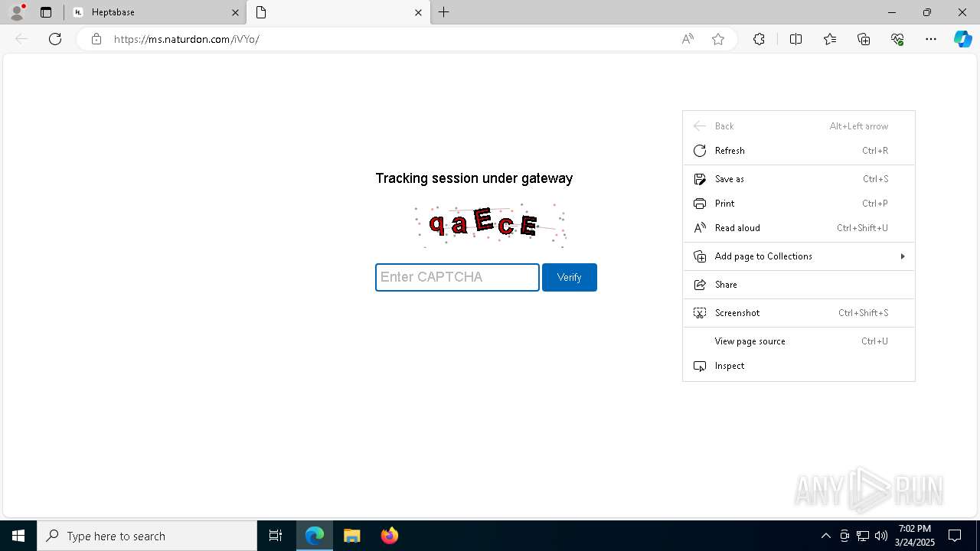980x551 pixels.
Task: Click the address bar URL
Action: click(x=187, y=39)
